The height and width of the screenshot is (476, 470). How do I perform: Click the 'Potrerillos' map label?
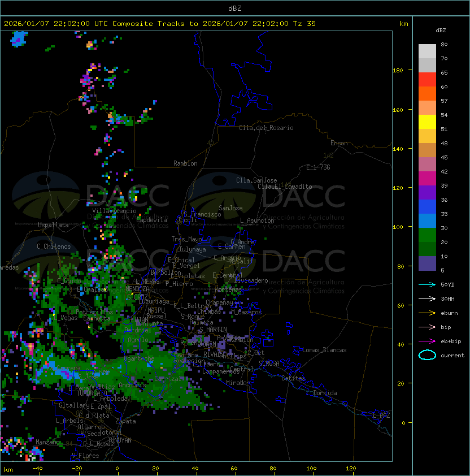(94, 312)
